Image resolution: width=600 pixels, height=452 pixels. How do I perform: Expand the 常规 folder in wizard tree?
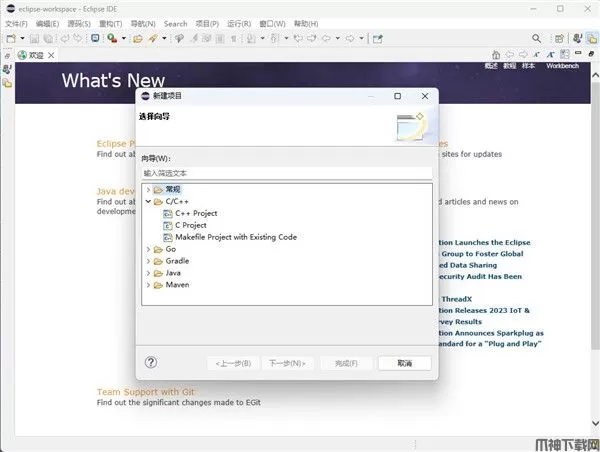coord(148,189)
